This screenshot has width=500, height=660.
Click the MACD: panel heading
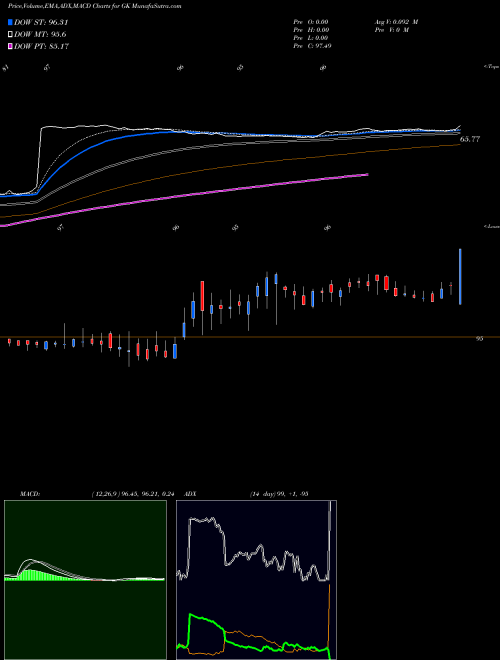coord(30,494)
